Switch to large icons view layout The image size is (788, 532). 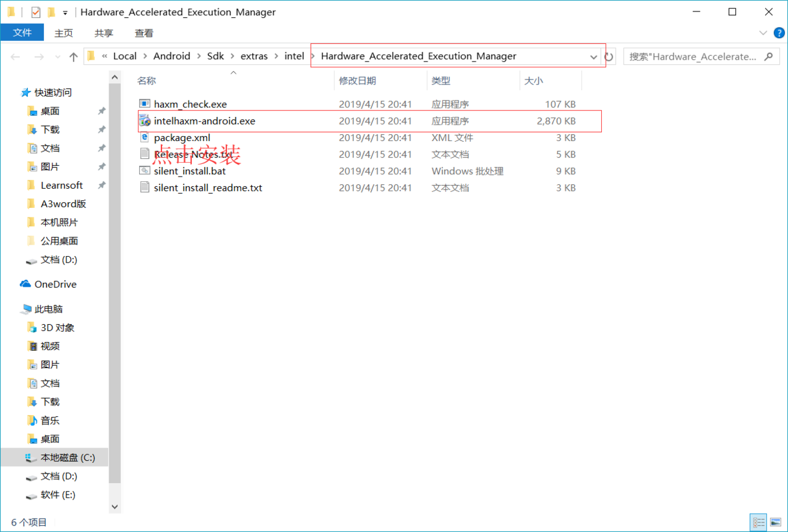pyautogui.click(x=775, y=522)
